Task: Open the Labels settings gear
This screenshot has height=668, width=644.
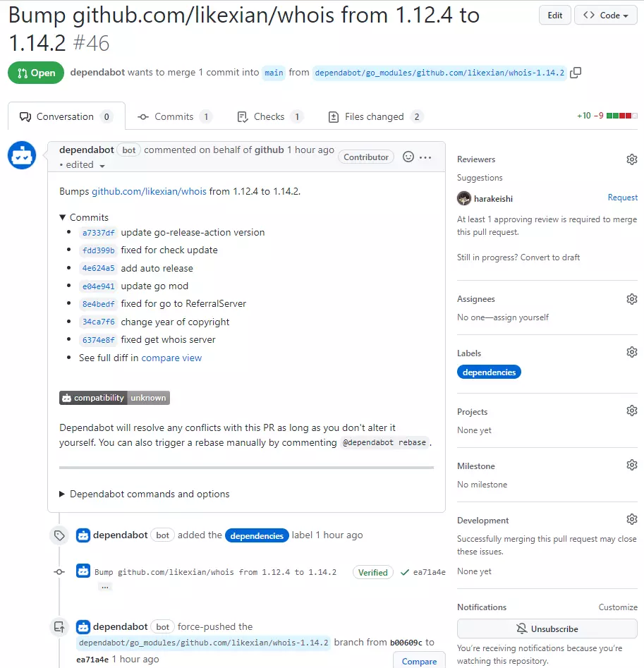Action: pyautogui.click(x=631, y=351)
